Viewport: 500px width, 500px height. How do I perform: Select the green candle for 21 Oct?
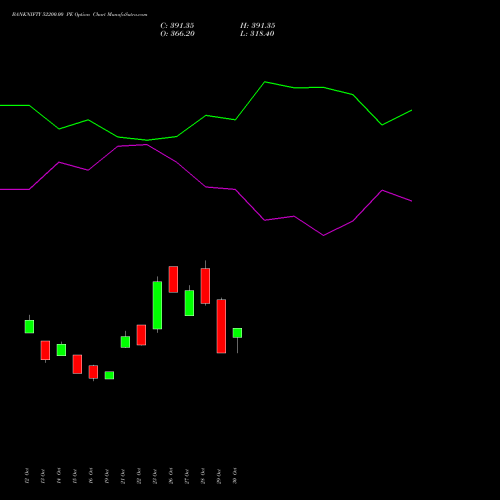click(125, 342)
